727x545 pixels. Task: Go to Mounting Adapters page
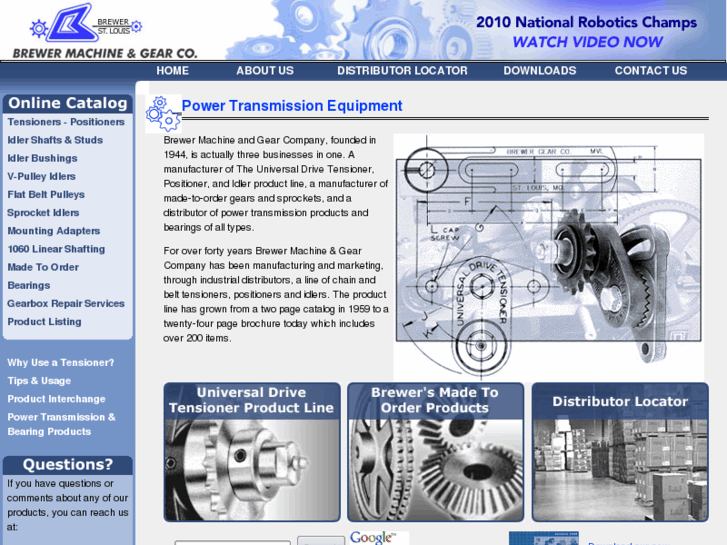[53, 231]
